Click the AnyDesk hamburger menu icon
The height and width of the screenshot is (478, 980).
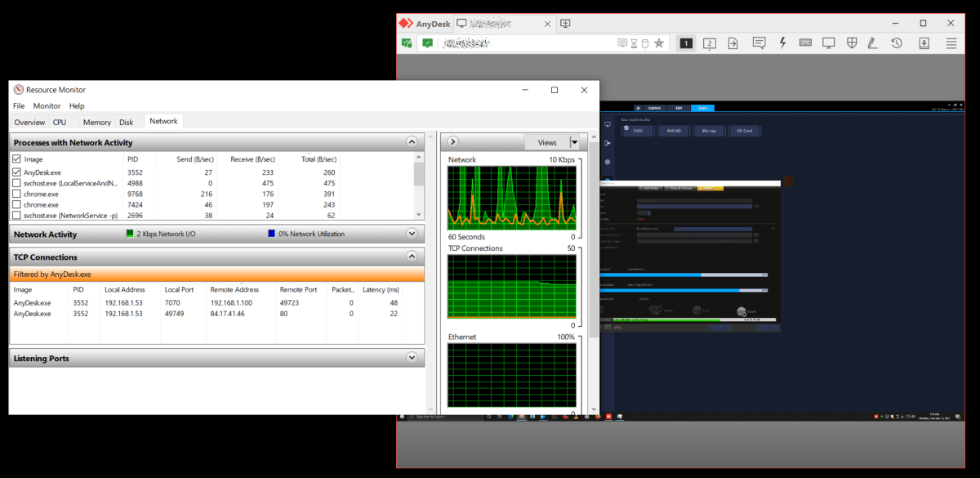(x=951, y=43)
